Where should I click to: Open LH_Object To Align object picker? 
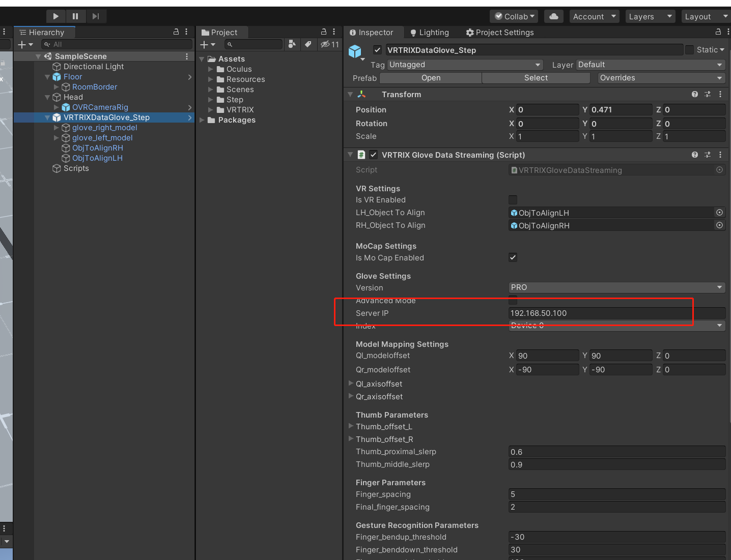coord(719,213)
